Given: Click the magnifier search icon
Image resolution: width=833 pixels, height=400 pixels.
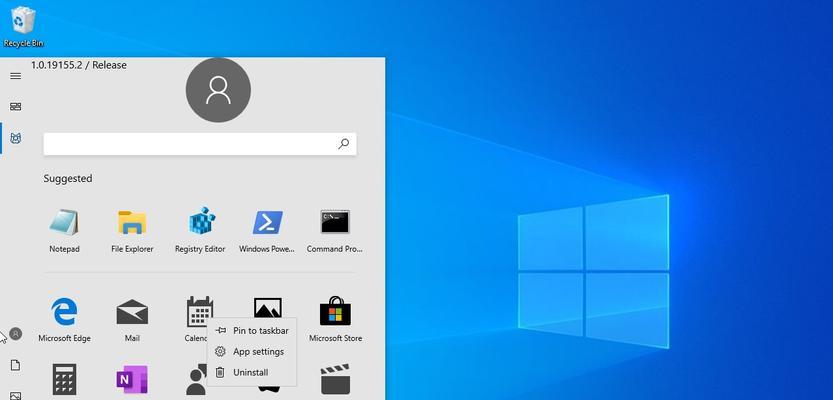Looking at the screenshot, I should tap(344, 143).
